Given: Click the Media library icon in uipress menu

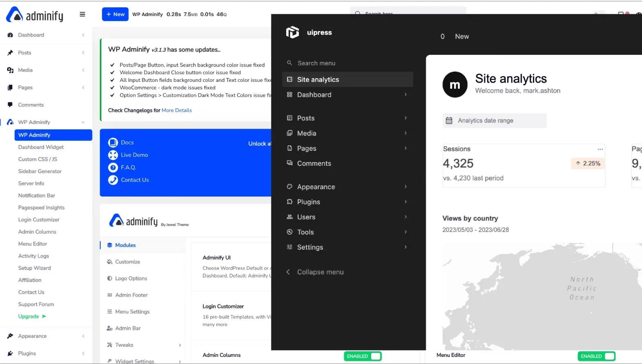Looking at the screenshot, I should 289,133.
